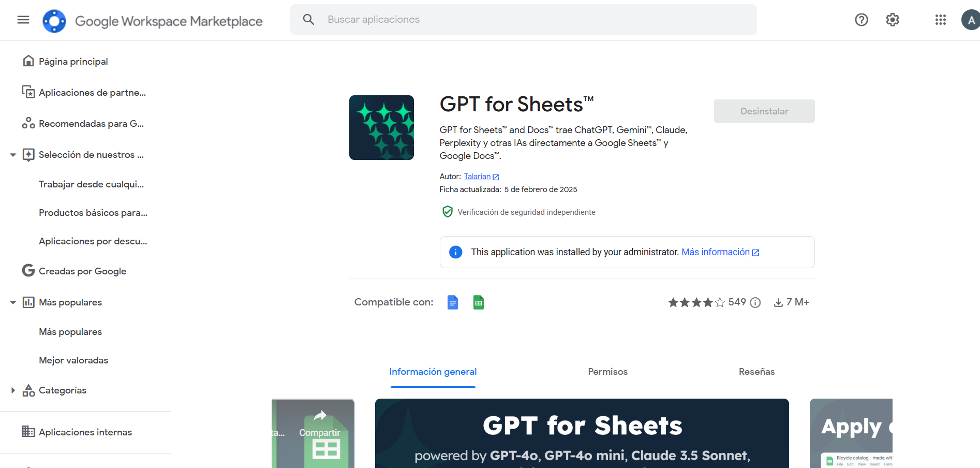
Task: Expand the Categorías section
Action: (x=13, y=390)
